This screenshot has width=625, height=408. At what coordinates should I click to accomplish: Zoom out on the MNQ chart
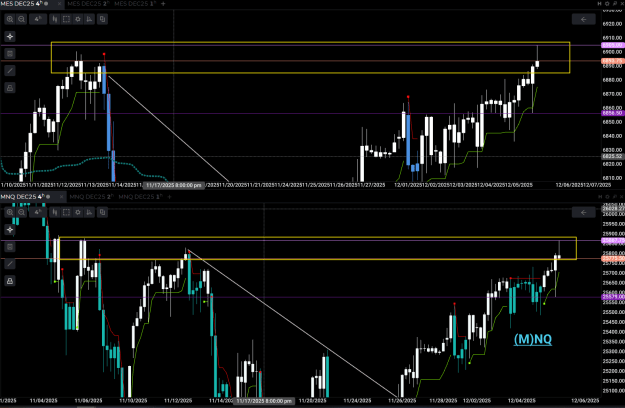[x=22, y=212]
